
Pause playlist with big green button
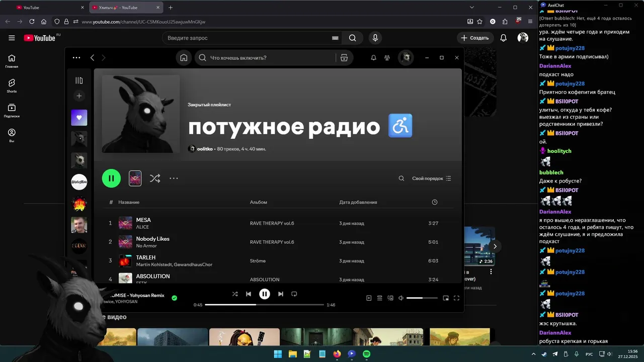[x=111, y=178]
